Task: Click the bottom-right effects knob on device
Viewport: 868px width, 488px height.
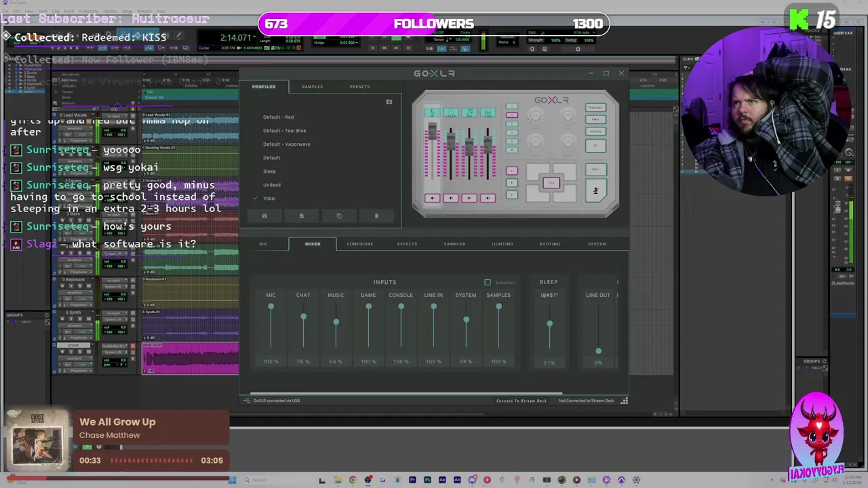Action: click(568, 143)
